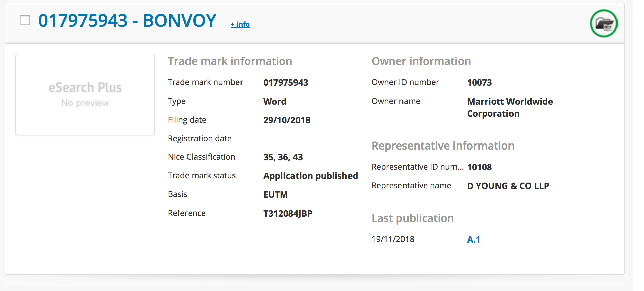644x291 pixels.
Task: Click the Reference label
Action: 187,213
